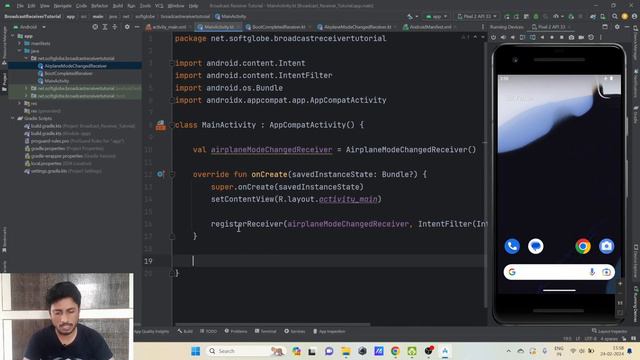Open the Build tool window button
The image size is (640, 360).
(185, 331)
